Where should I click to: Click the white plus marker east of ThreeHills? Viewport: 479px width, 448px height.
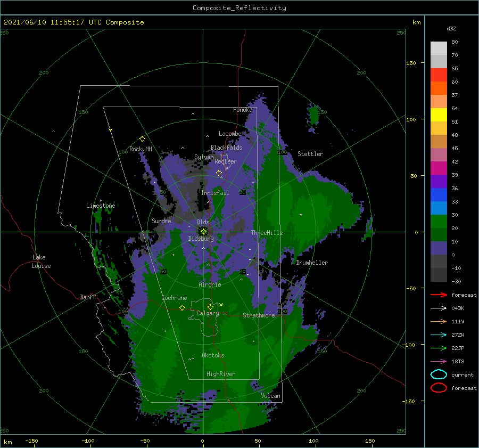(x=301, y=214)
